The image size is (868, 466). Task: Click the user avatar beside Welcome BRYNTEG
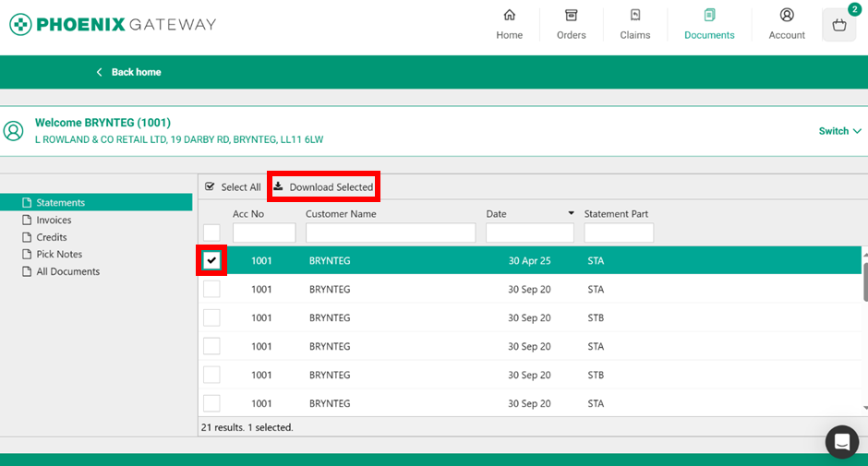pyautogui.click(x=14, y=130)
